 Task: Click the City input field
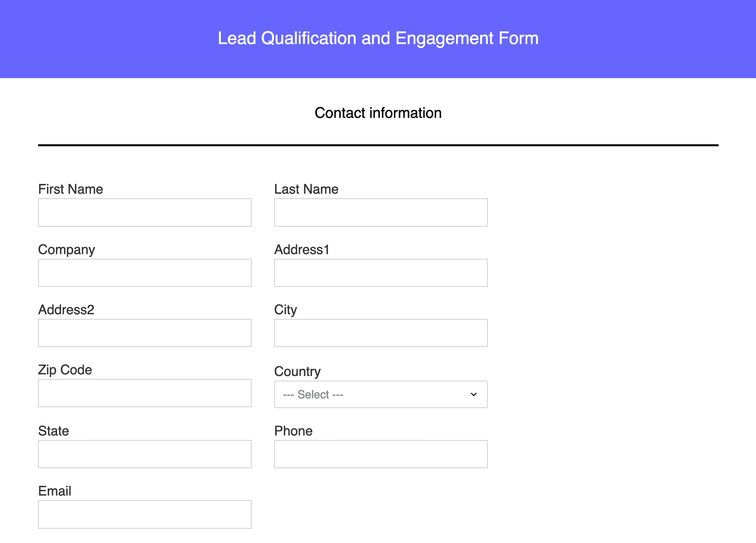pos(380,333)
